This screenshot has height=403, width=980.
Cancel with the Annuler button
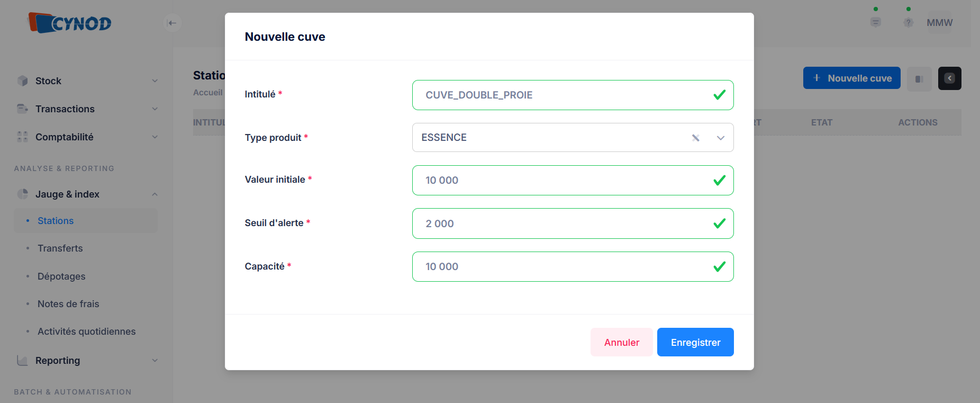coord(622,343)
